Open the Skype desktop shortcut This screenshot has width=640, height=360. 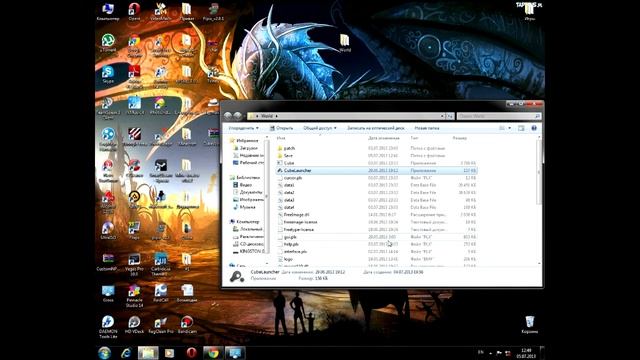[108, 74]
